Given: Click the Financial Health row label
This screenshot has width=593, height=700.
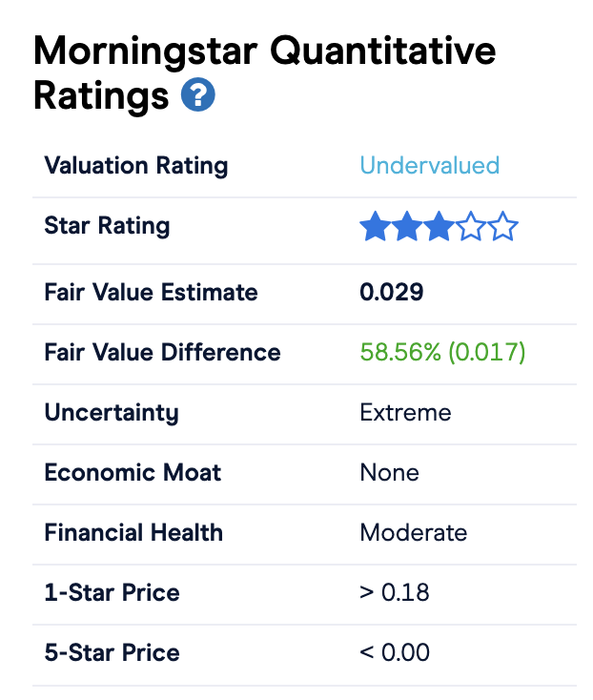Looking at the screenshot, I should pyautogui.click(x=133, y=532).
